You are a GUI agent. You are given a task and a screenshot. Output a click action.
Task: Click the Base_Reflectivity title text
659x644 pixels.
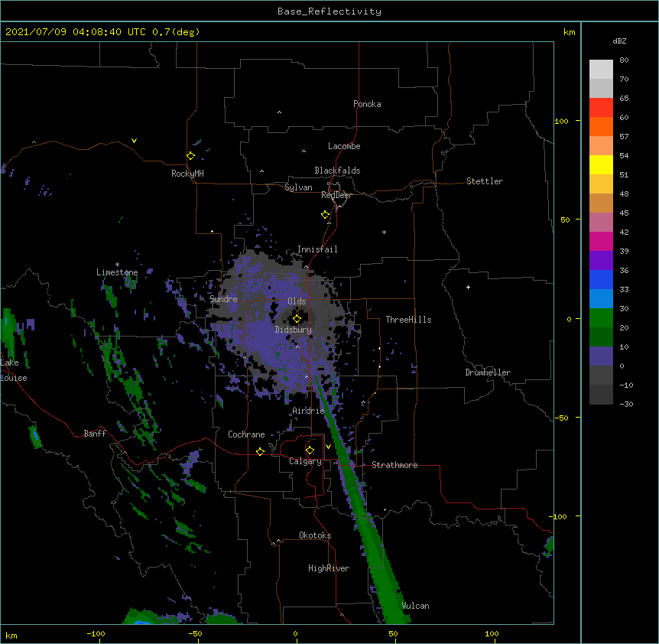[x=329, y=11]
